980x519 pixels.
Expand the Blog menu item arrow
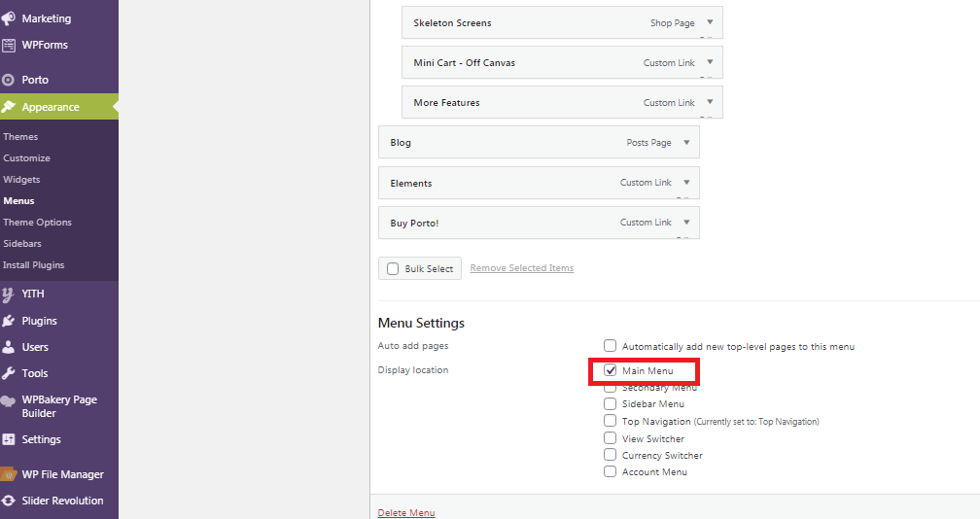click(x=686, y=143)
